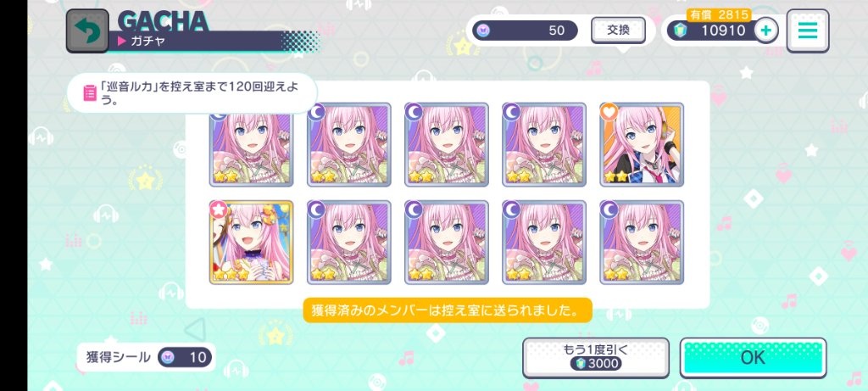The image size is (868, 391).
Task: Click もう1度引く to pull again
Action: point(596,357)
